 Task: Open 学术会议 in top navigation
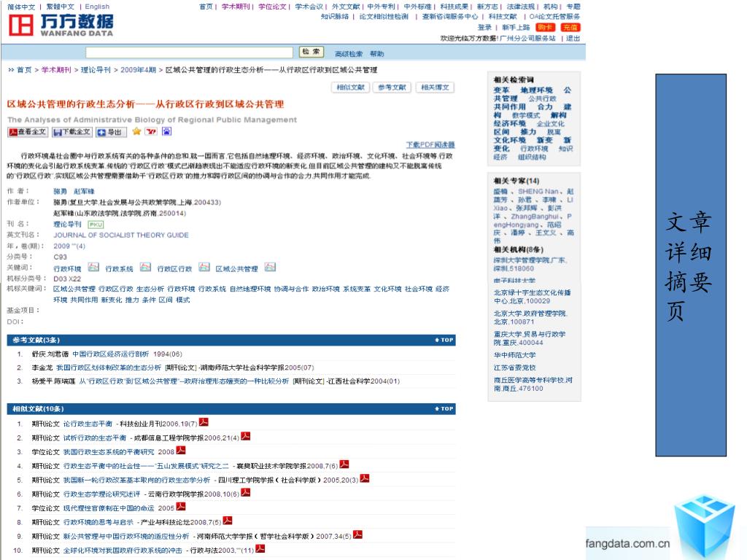[309, 7]
